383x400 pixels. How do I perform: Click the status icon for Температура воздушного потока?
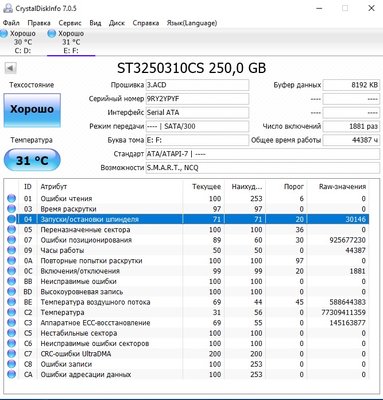tap(11, 302)
